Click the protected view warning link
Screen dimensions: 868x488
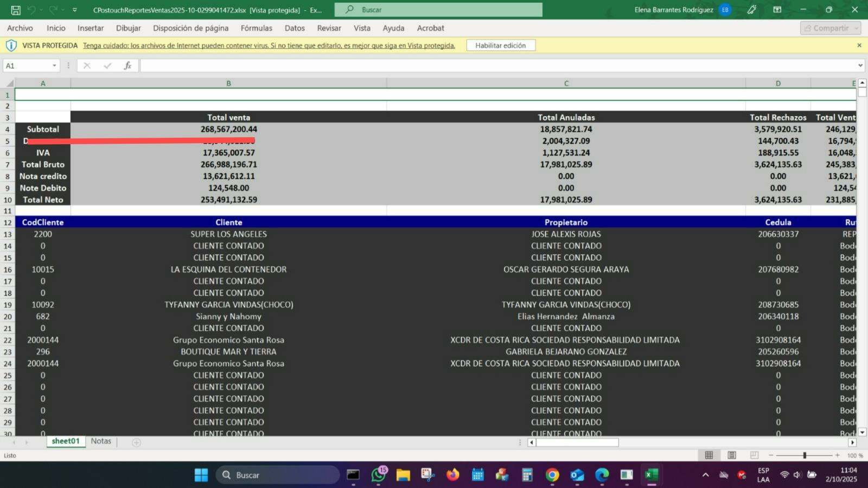[x=269, y=46]
